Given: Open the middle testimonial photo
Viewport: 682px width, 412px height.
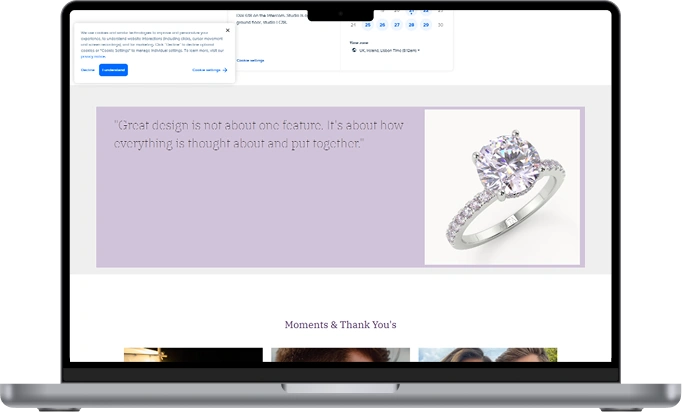Looking at the screenshot, I should pyautogui.click(x=340, y=354).
